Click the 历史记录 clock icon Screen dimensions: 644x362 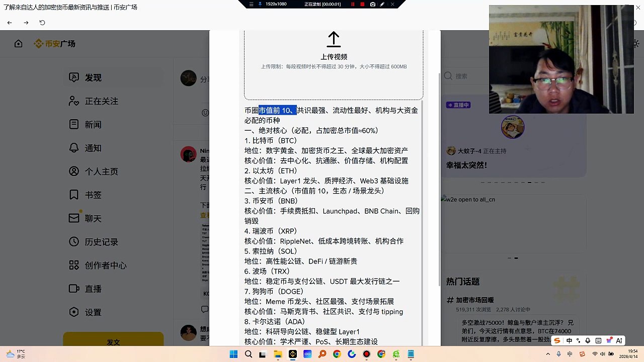74,242
